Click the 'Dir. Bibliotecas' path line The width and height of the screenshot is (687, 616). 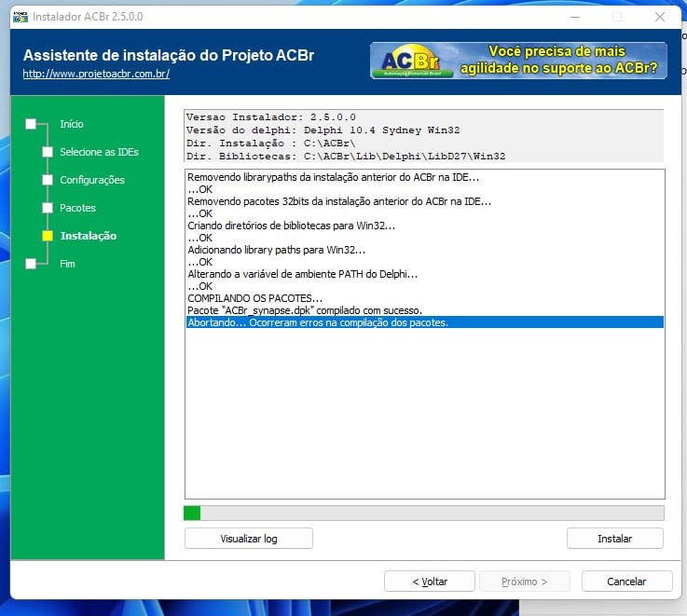(346, 156)
